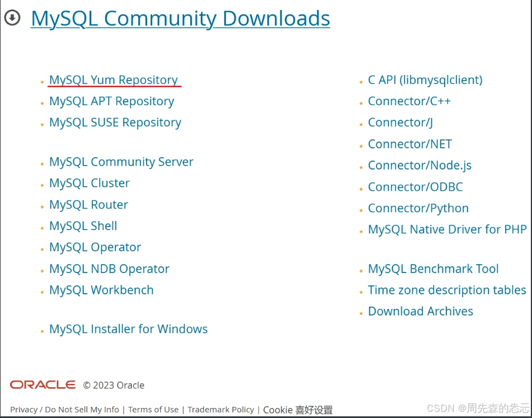
Task: Open Connector/Python link
Action: (x=418, y=208)
